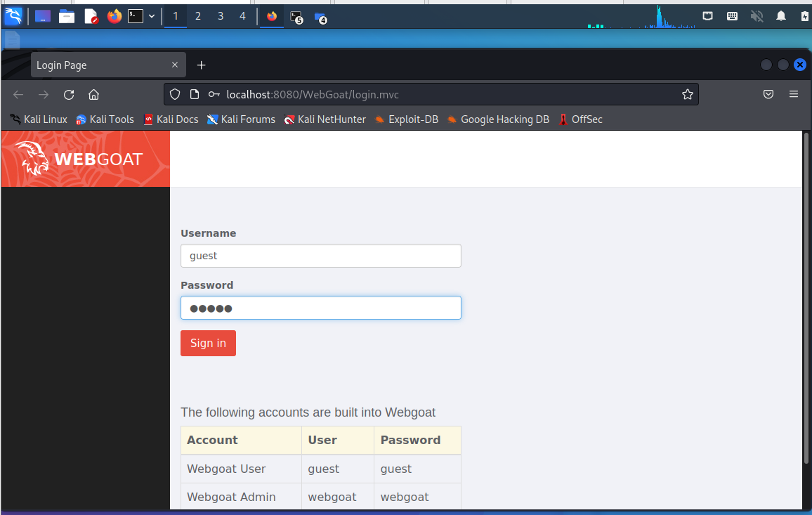Open a new browser tab

[202, 65]
